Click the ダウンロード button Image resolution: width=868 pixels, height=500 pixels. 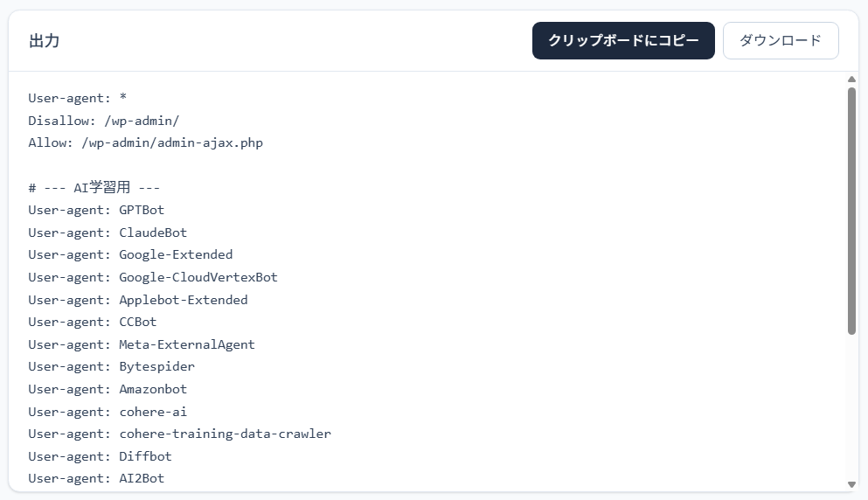point(781,41)
